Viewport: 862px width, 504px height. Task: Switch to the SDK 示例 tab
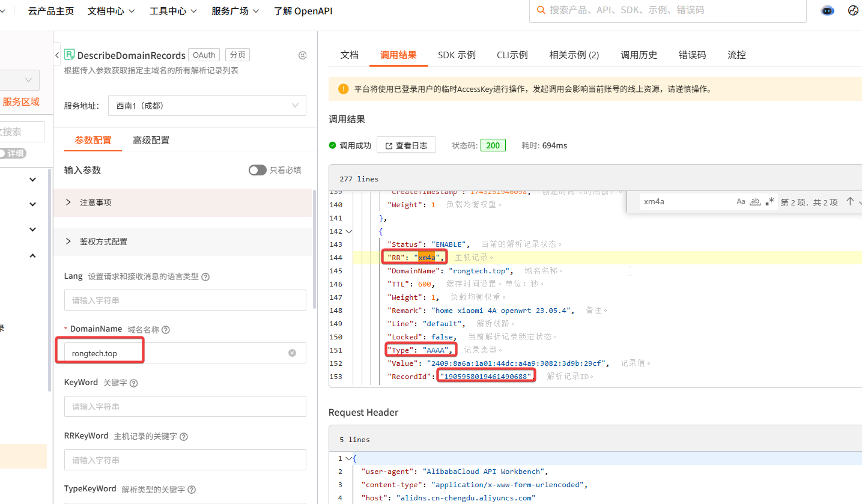click(457, 55)
